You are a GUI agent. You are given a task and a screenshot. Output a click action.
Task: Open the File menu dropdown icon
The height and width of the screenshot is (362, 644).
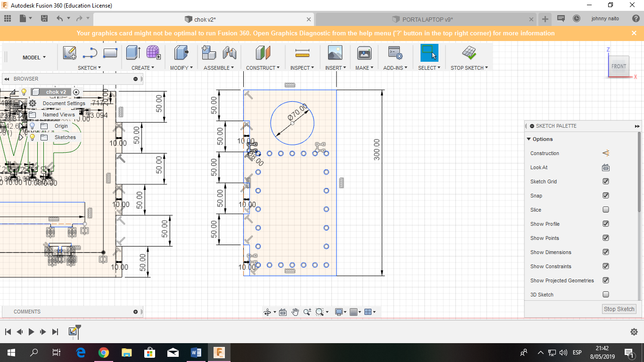coord(25,19)
